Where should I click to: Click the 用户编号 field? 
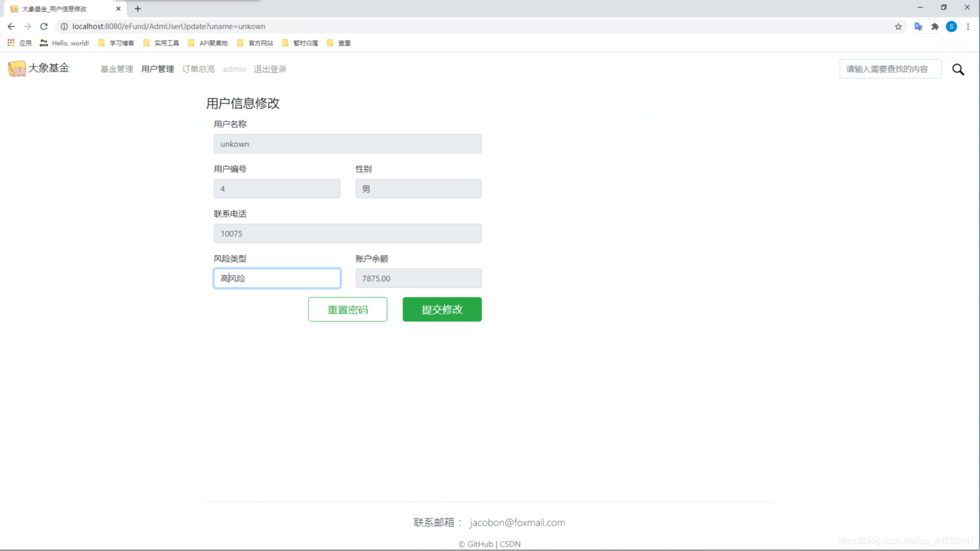277,189
